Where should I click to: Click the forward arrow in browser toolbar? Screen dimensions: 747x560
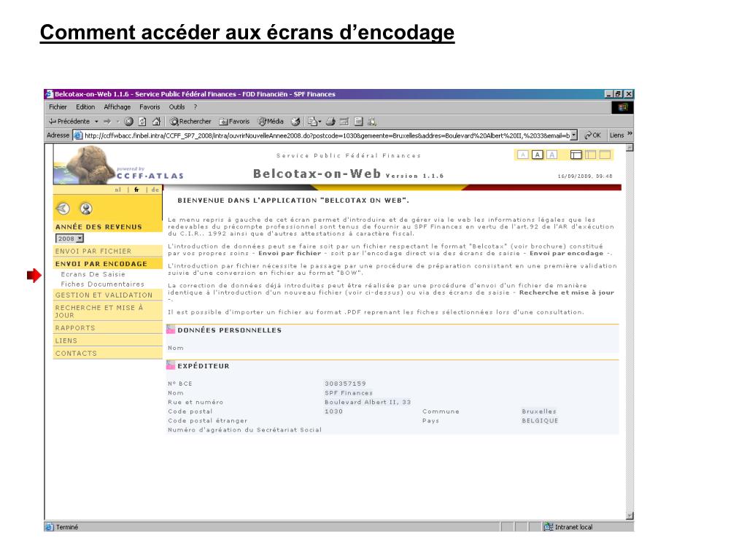coord(107,122)
